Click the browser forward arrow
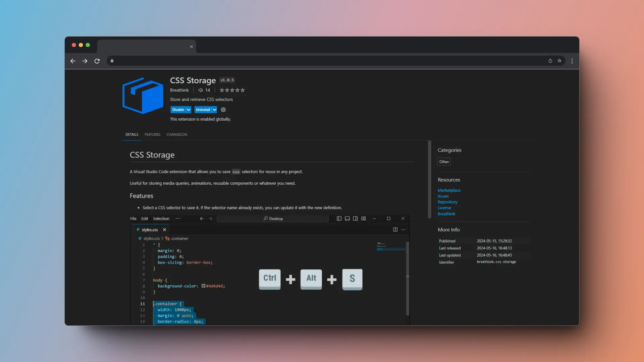The width and height of the screenshot is (644, 362). click(x=85, y=61)
